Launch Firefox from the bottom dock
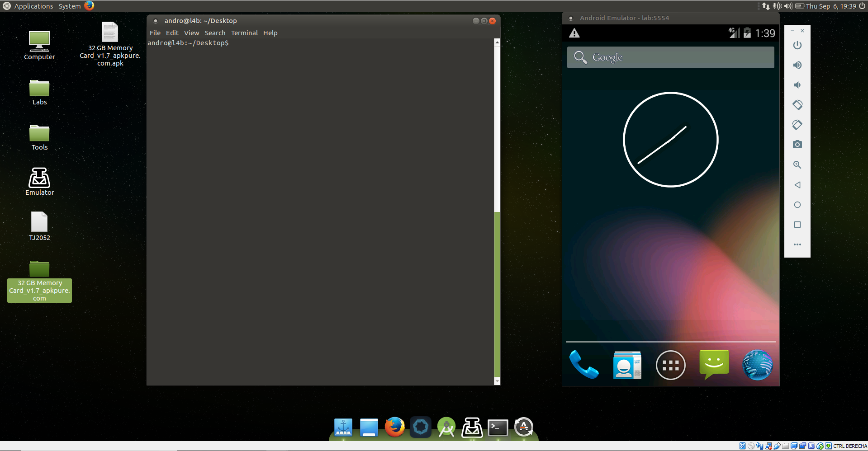This screenshot has width=868, height=451. click(x=394, y=427)
